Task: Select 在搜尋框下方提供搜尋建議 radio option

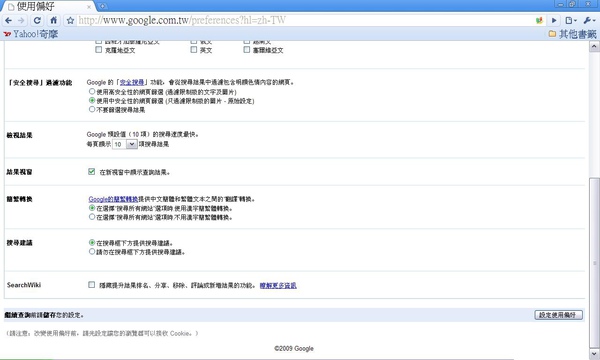Action: coord(92,243)
